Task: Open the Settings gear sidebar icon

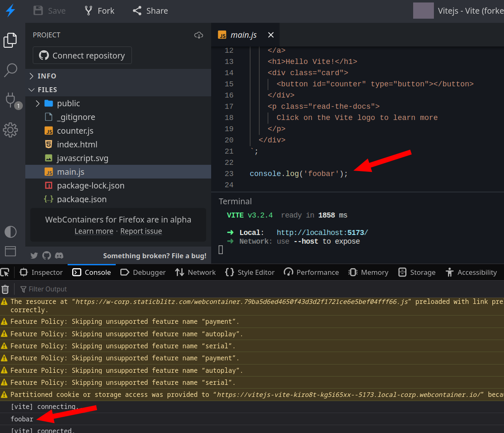Action: coord(10,130)
